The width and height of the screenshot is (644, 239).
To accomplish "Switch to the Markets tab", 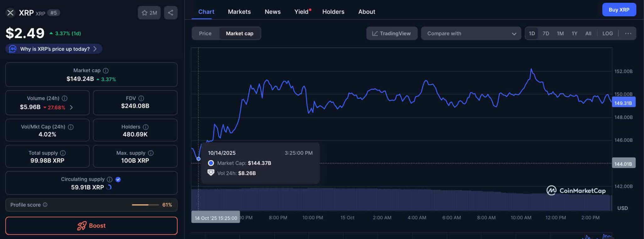I will click(239, 12).
